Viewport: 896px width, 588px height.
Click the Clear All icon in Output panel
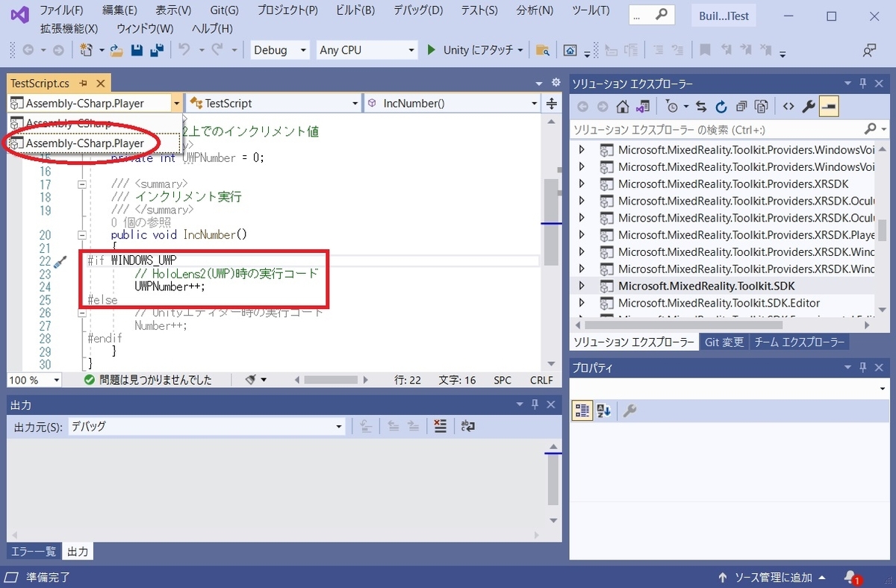coord(440,426)
